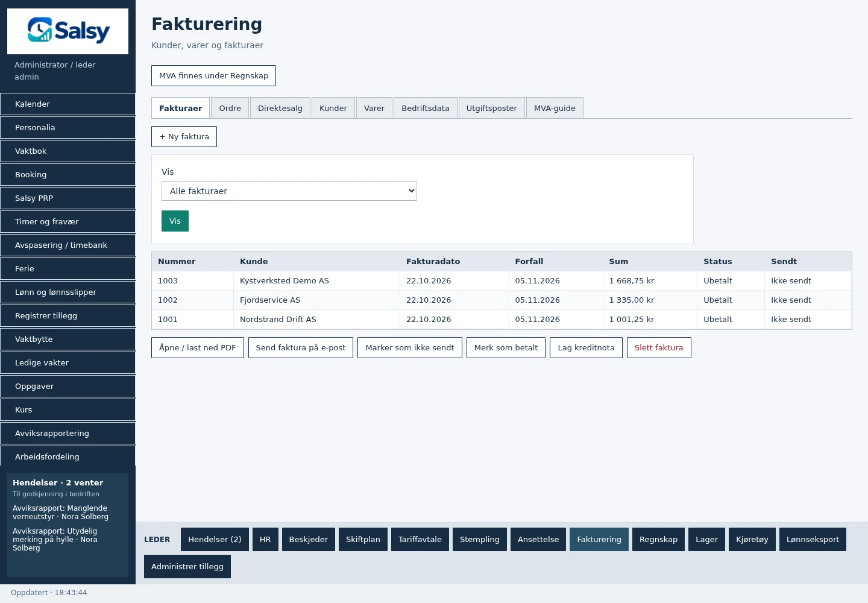Open Lønn og lønnsslipper in the sidebar
868x603 pixels.
click(68, 292)
